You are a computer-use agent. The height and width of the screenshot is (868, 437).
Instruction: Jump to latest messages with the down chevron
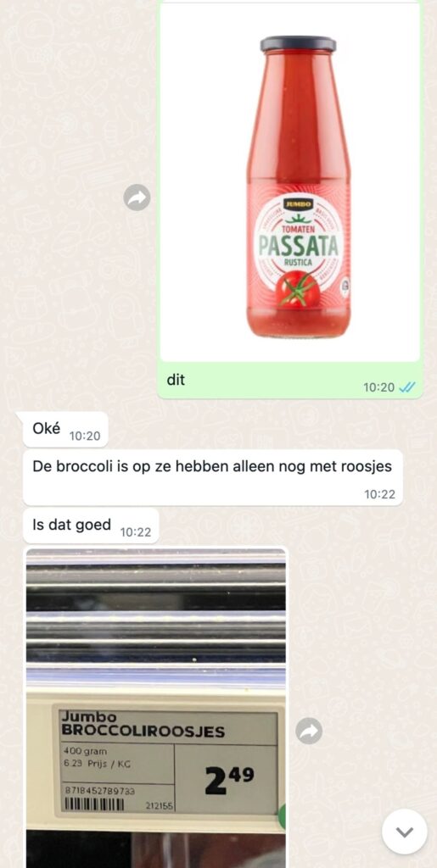coord(404,832)
